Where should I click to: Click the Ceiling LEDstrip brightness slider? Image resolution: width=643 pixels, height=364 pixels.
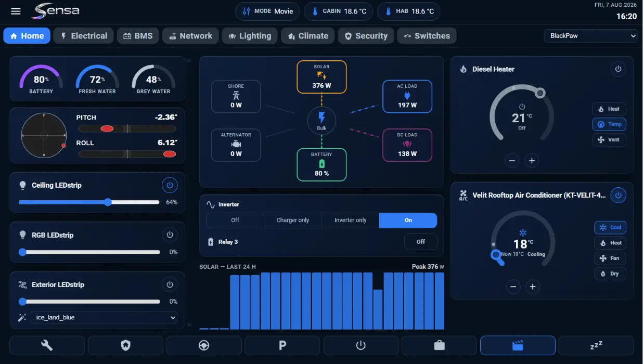(89, 202)
